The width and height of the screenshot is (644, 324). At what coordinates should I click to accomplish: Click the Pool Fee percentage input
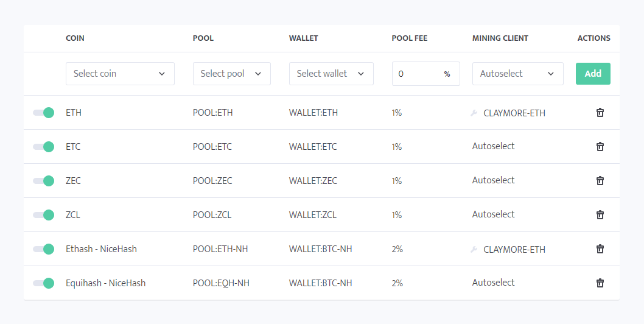pyautogui.click(x=419, y=74)
